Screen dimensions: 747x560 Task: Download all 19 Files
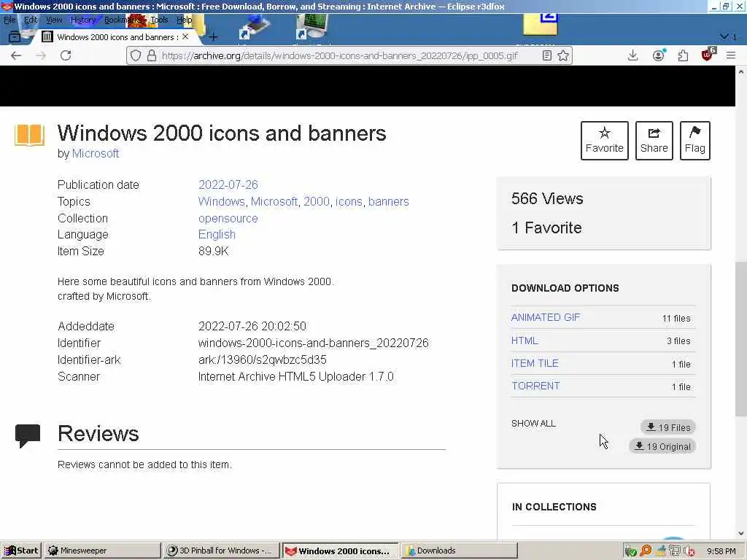[x=668, y=427]
